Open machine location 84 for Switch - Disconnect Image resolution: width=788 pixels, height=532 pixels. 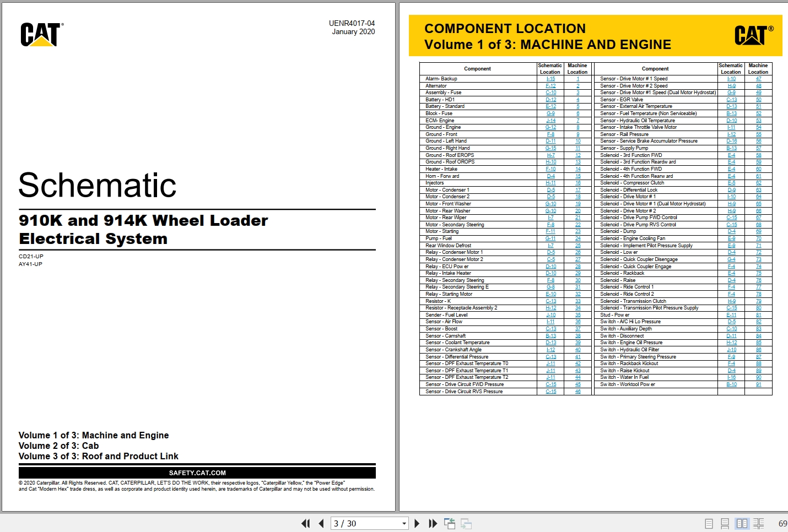758,336
